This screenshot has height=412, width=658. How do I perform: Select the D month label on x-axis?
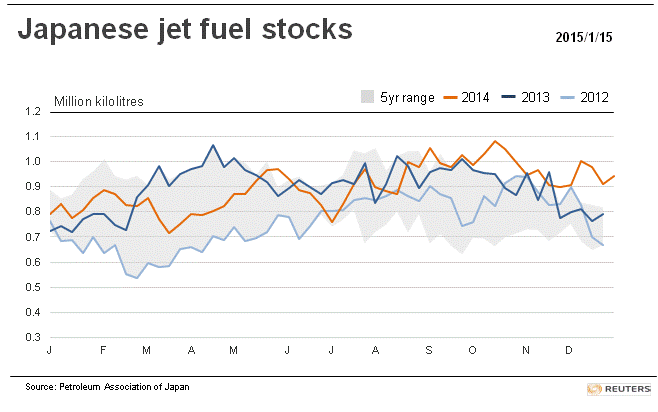[568, 351]
